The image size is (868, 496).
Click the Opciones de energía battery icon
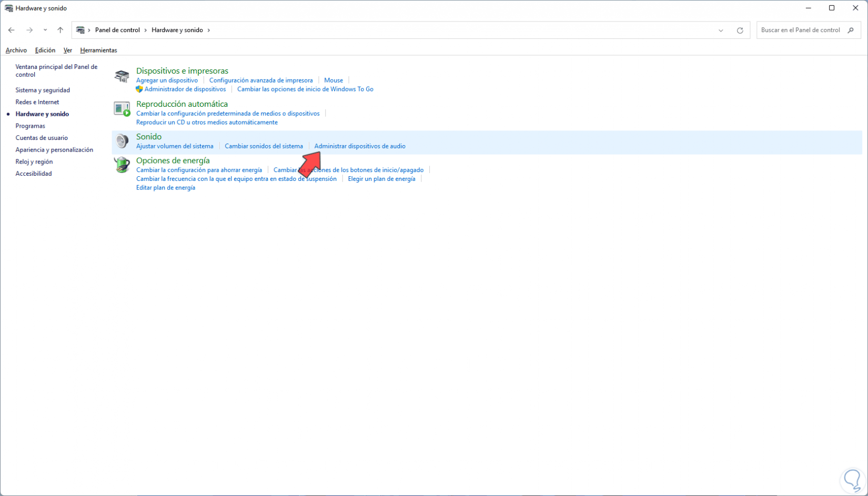122,165
